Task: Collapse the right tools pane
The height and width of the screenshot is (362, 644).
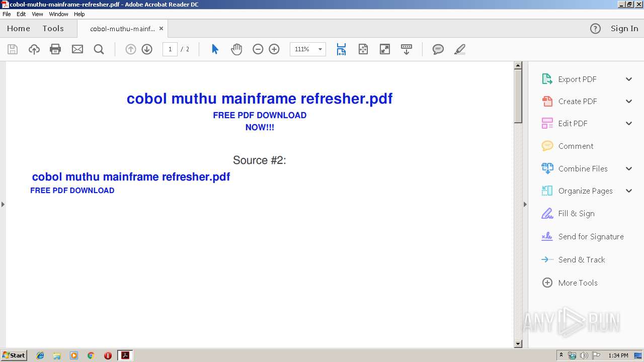Action: (x=525, y=204)
